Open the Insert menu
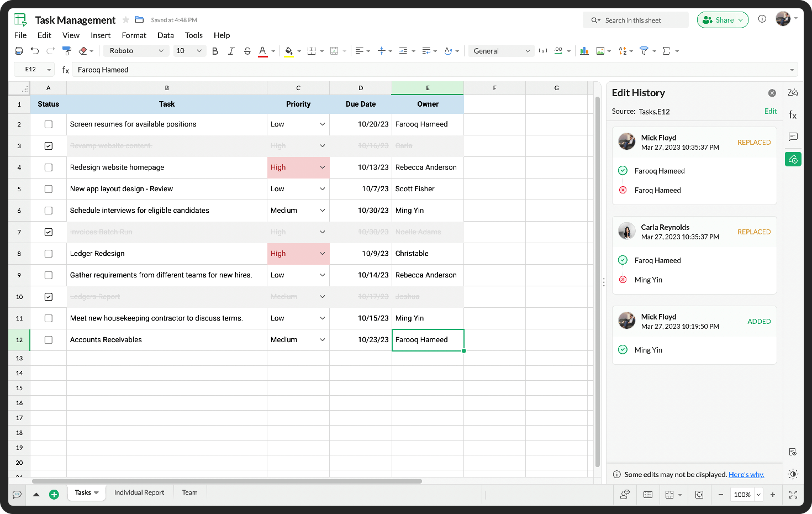The image size is (812, 514). tap(101, 35)
